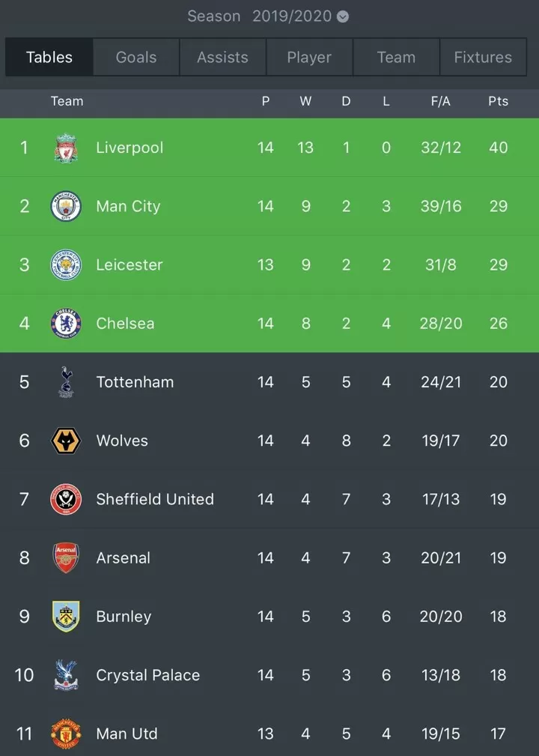539x756 pixels.
Task: Tap the Chelsea lion badge
Action: pyautogui.click(x=66, y=323)
